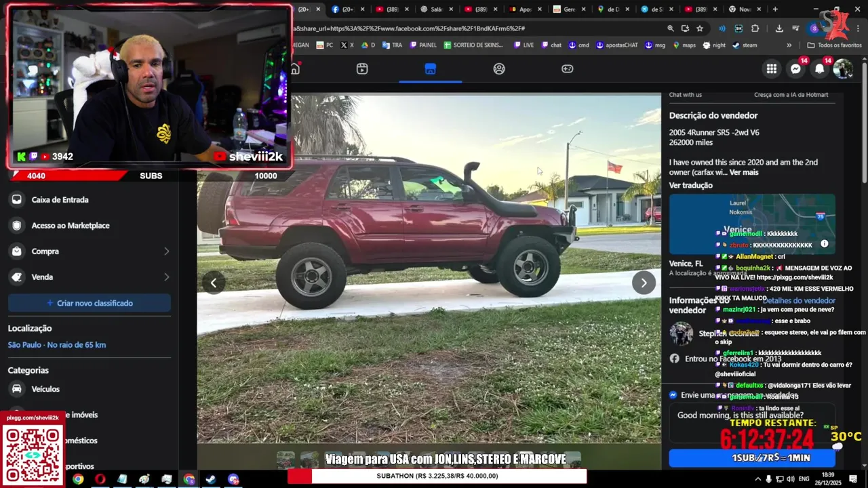Expand the Compra menu chevron

[x=166, y=251]
